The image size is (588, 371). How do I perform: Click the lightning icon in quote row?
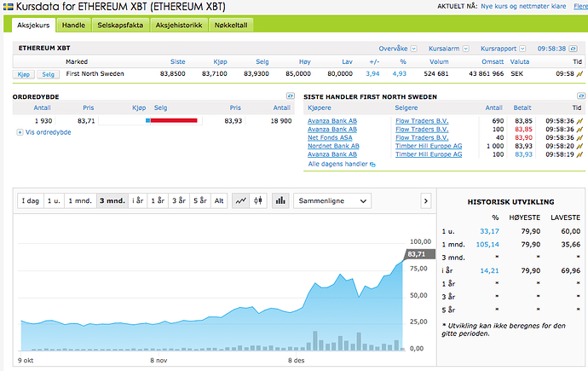click(x=580, y=74)
